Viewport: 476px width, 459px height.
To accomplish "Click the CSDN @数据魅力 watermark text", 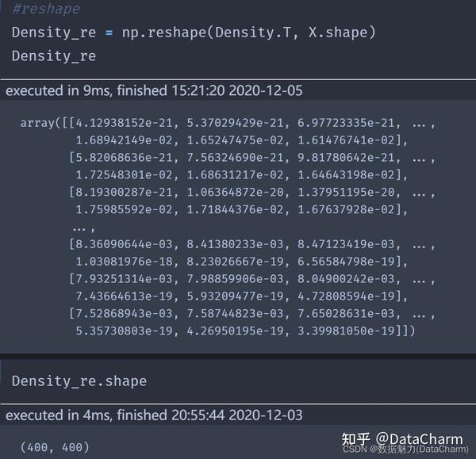I will [405, 449].
